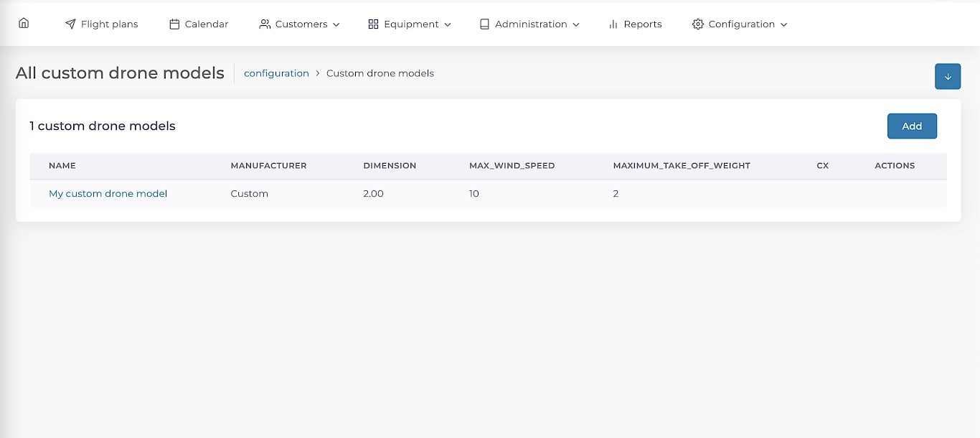Click the Customers people icon
This screenshot has width=980, height=438.
coord(265,24)
